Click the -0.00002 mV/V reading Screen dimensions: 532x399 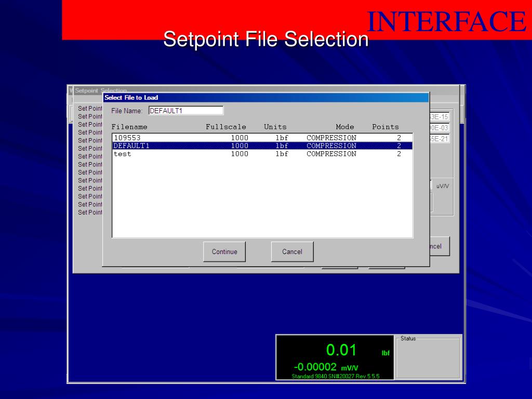pos(326,367)
